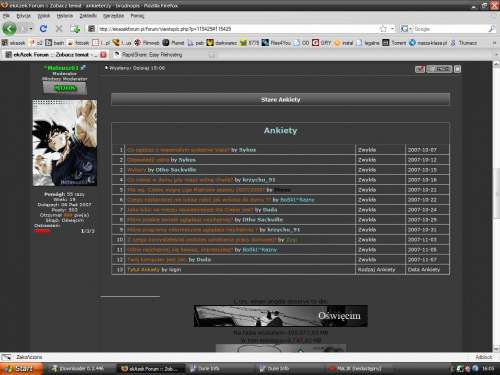Close the ekAzek Forum tab

click(x=103, y=55)
